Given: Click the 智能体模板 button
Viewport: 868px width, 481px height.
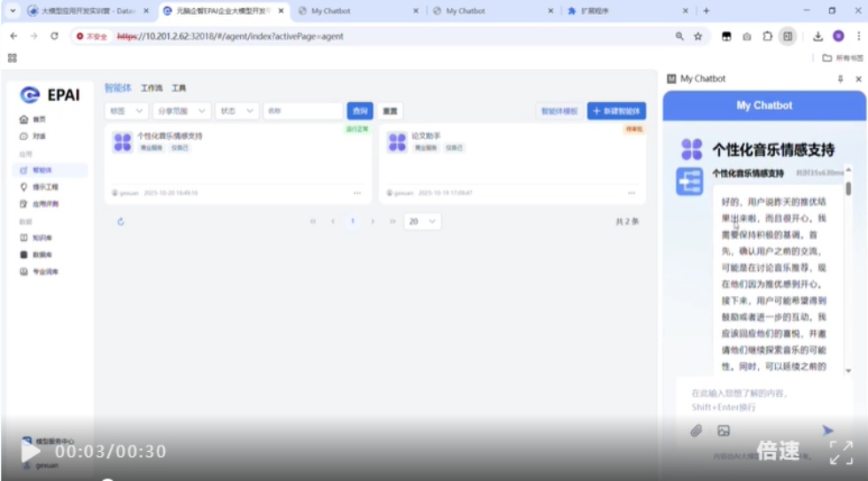Looking at the screenshot, I should click(x=559, y=111).
